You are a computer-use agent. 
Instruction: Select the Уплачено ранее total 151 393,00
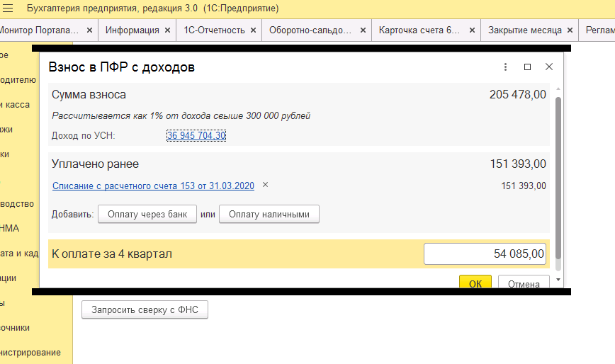518,164
